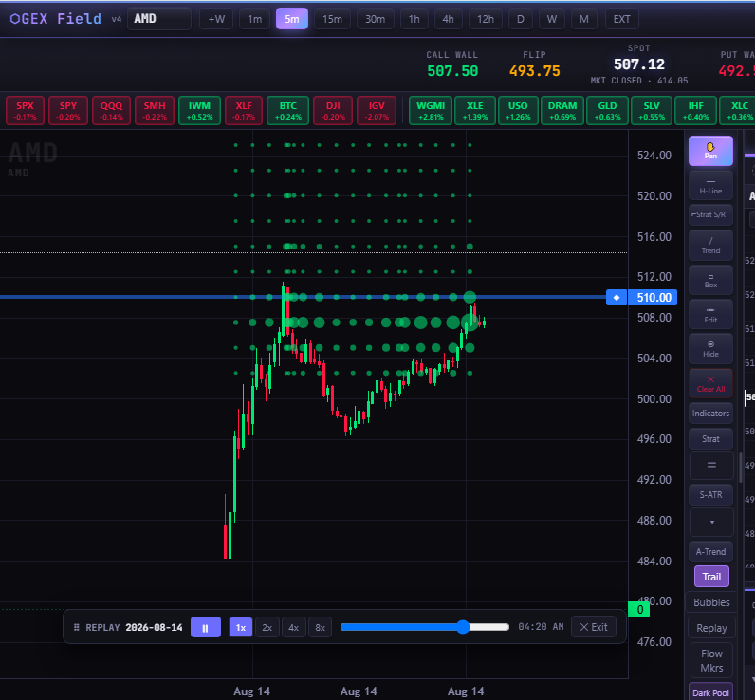Open WGMI ticker chip
The image size is (755, 700).
click(431, 110)
